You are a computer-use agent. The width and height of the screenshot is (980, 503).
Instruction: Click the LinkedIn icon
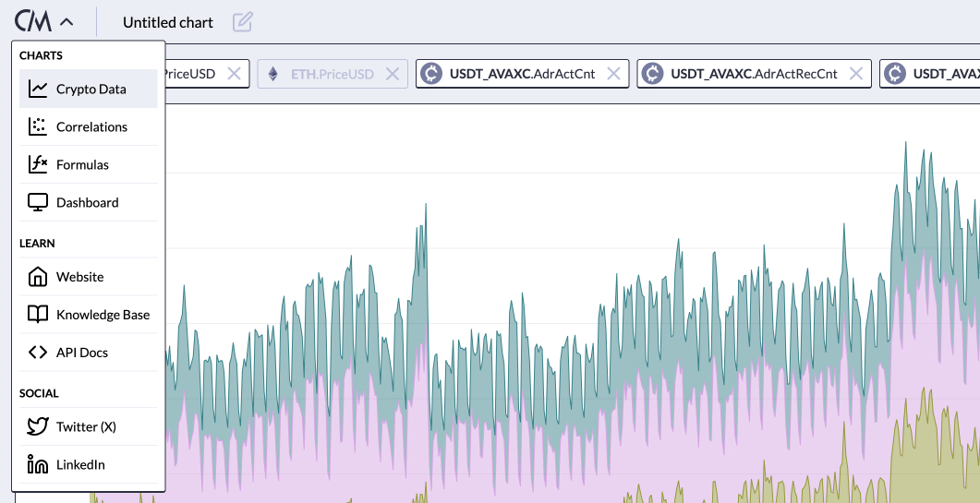(x=38, y=464)
